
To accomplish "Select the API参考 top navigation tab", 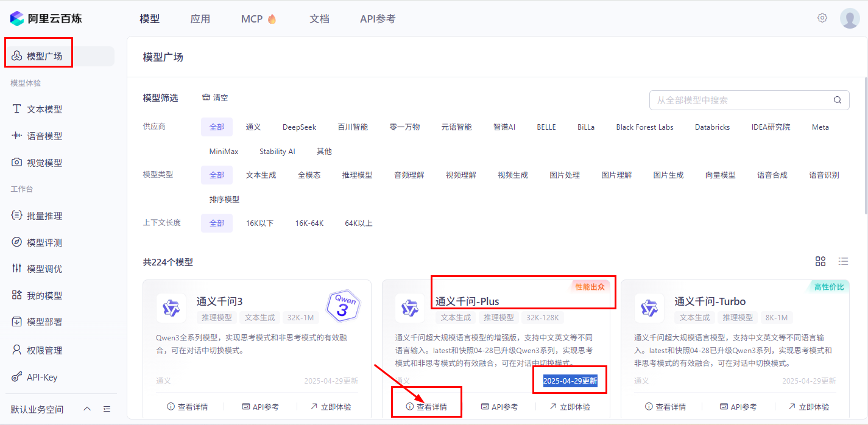I will [x=378, y=19].
